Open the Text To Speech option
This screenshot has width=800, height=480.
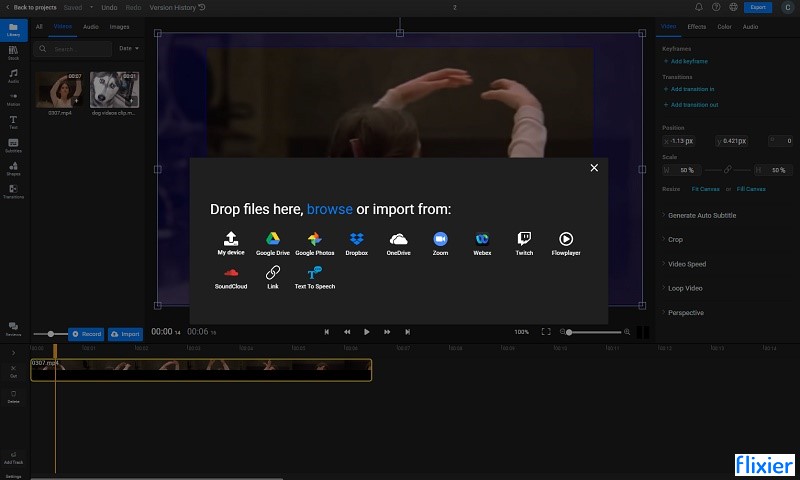pos(314,277)
